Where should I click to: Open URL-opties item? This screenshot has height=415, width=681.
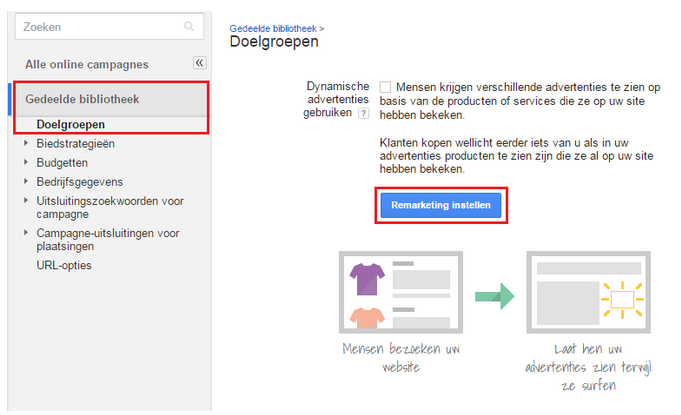64,265
